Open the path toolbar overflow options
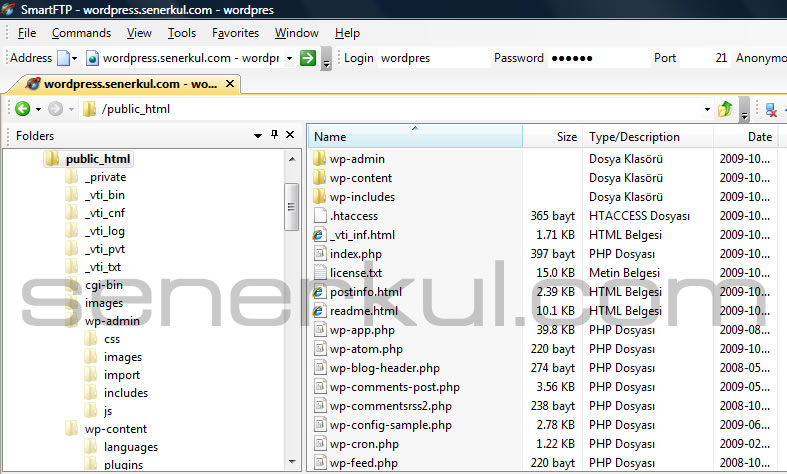The height and width of the screenshot is (474, 787). (744, 109)
